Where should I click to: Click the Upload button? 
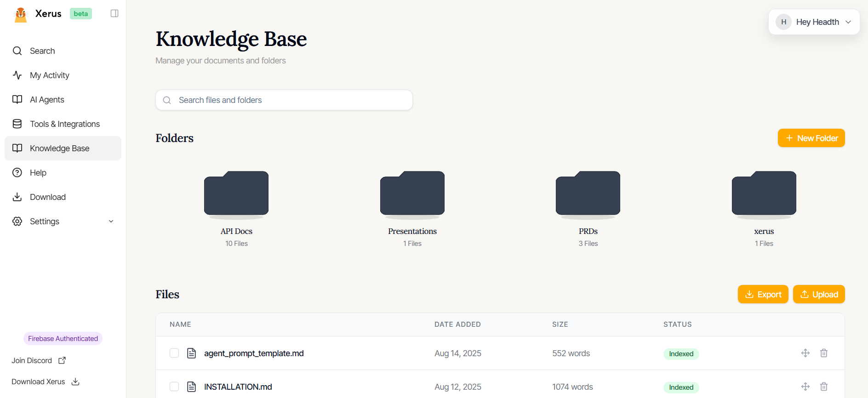pyautogui.click(x=819, y=295)
